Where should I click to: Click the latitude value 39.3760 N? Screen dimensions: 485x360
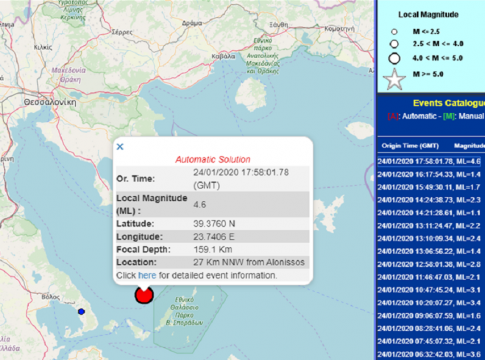click(214, 224)
